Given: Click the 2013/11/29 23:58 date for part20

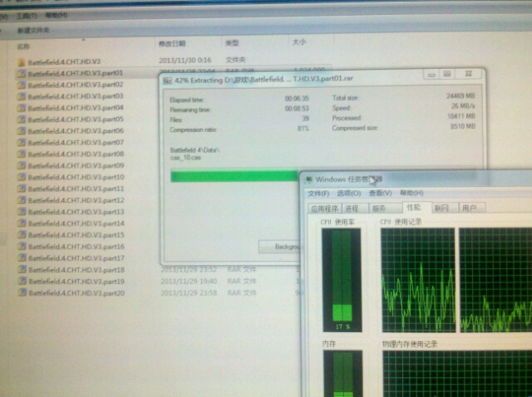Looking at the screenshot, I should (x=189, y=293).
